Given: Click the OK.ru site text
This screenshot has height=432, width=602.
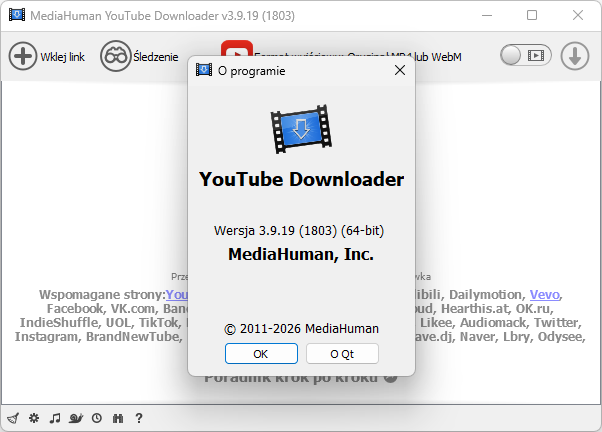Looking at the screenshot, I should 534,309.
